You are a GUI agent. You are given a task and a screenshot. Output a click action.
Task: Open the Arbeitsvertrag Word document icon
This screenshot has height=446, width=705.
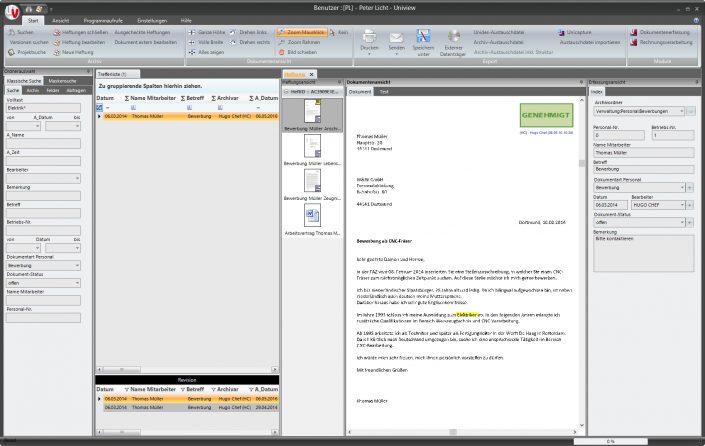pyautogui.click(x=312, y=215)
